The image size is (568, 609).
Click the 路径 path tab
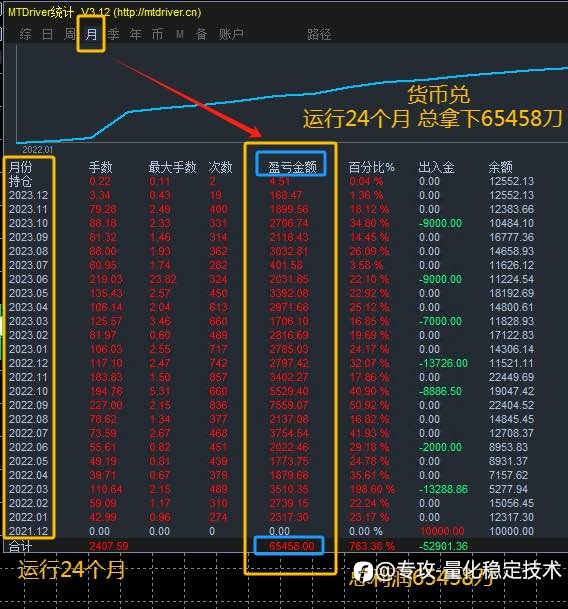coord(319,34)
